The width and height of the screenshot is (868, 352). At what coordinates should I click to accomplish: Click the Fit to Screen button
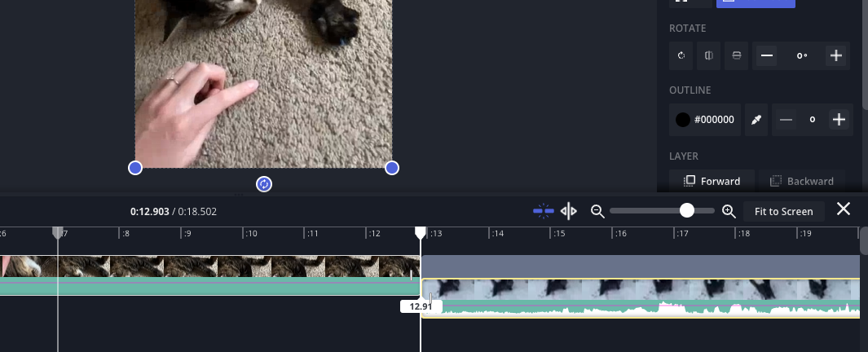(783, 211)
